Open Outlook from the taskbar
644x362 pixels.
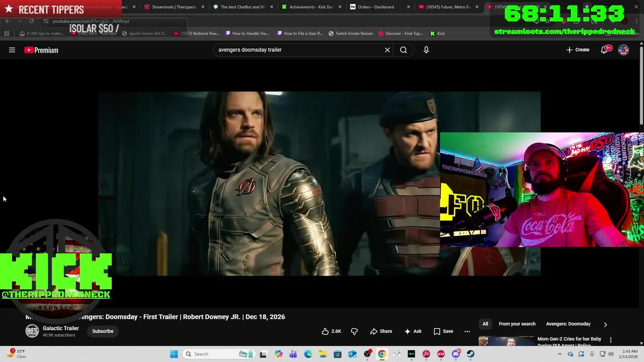click(353, 354)
